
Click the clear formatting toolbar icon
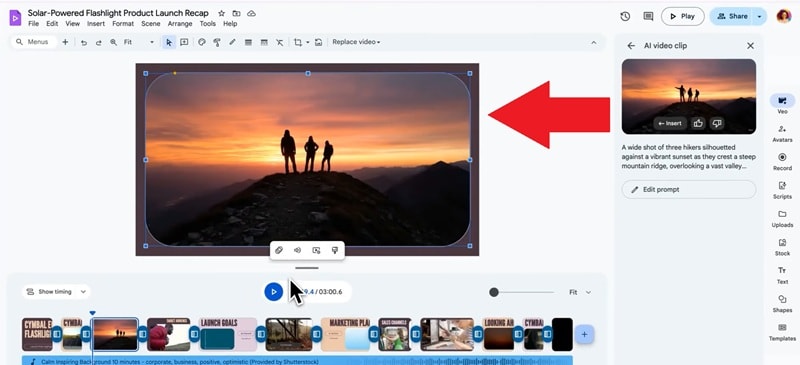point(280,42)
